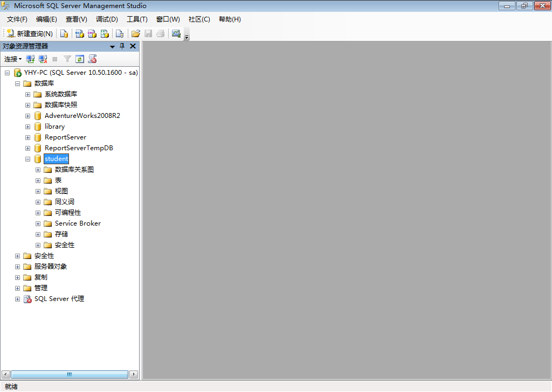Expand the 数据库快照 folder
The width and height of the screenshot is (552, 392).
pos(27,105)
